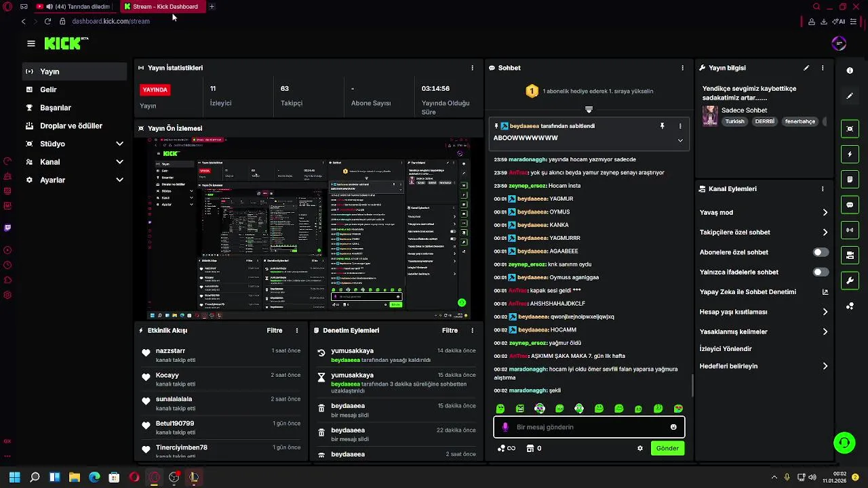
Task: Toggle Abonelere özel sohbet switch
Action: [821, 252]
